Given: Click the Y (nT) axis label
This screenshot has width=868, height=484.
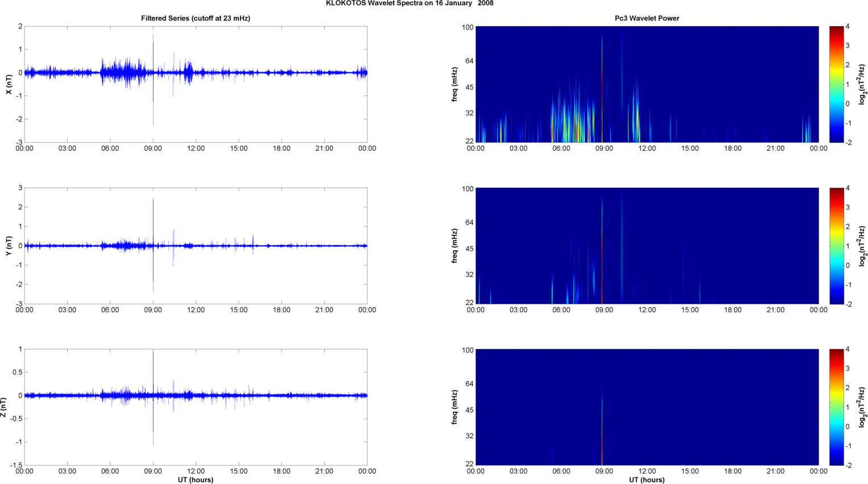Looking at the screenshot, I should click(x=9, y=246).
